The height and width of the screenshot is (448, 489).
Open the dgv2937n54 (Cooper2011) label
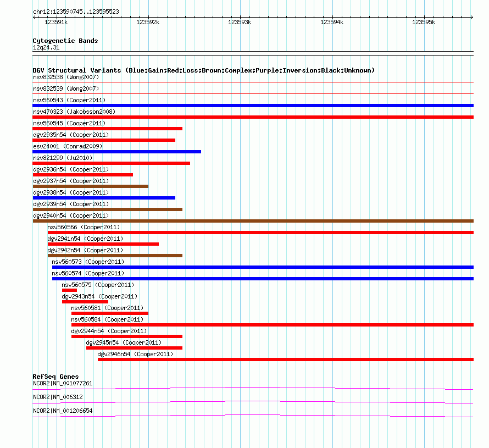[x=71, y=181]
